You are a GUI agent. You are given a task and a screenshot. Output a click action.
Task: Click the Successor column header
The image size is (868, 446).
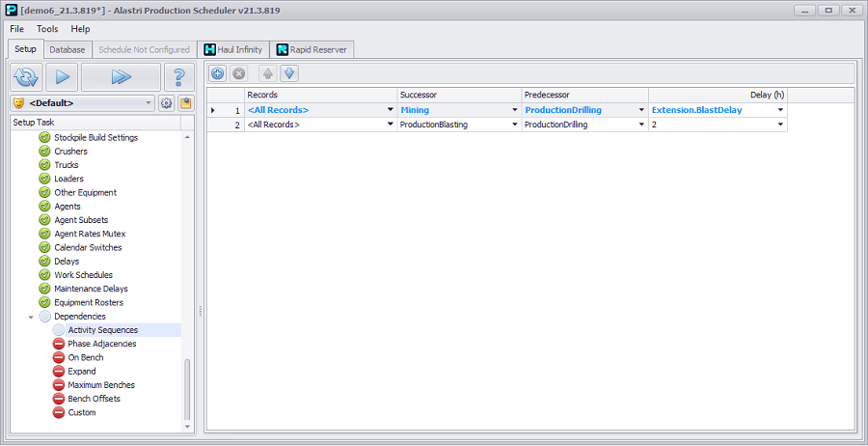[459, 95]
